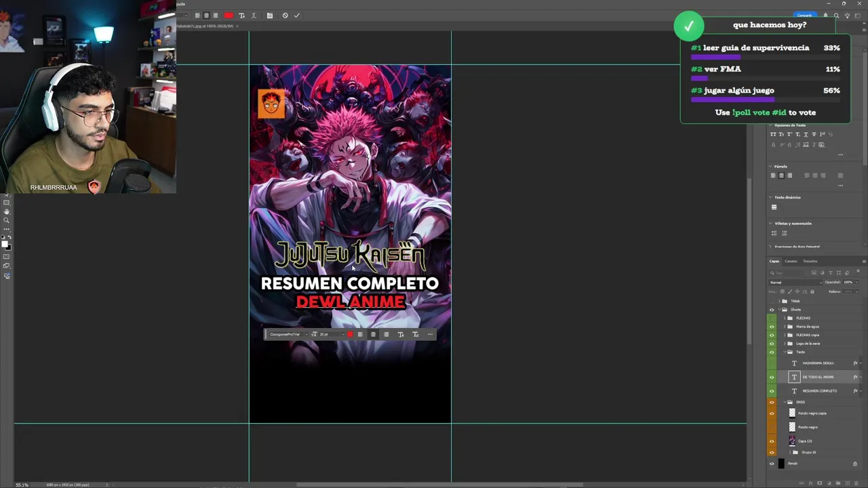Click the Warp Text icon in options bar
This screenshot has height=488, width=868.
tap(254, 15)
